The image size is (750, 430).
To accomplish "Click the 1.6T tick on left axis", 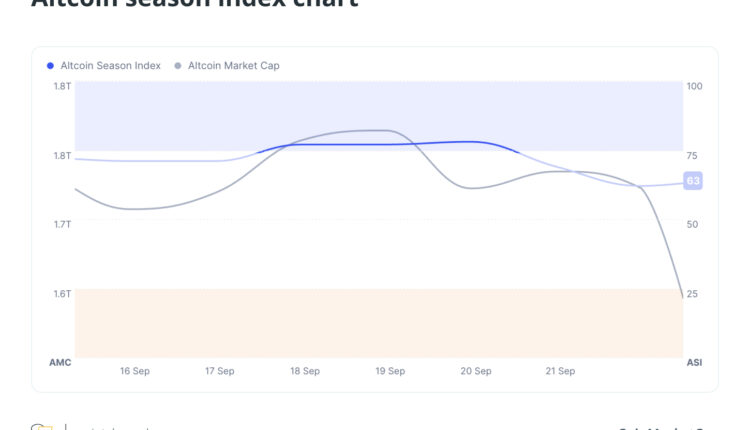I will tap(62, 293).
